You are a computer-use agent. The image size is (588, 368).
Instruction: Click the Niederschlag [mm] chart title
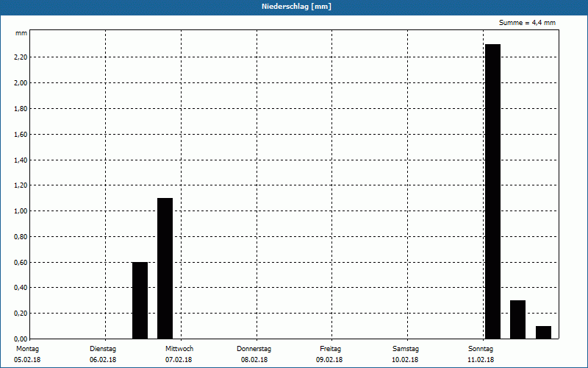(296, 7)
